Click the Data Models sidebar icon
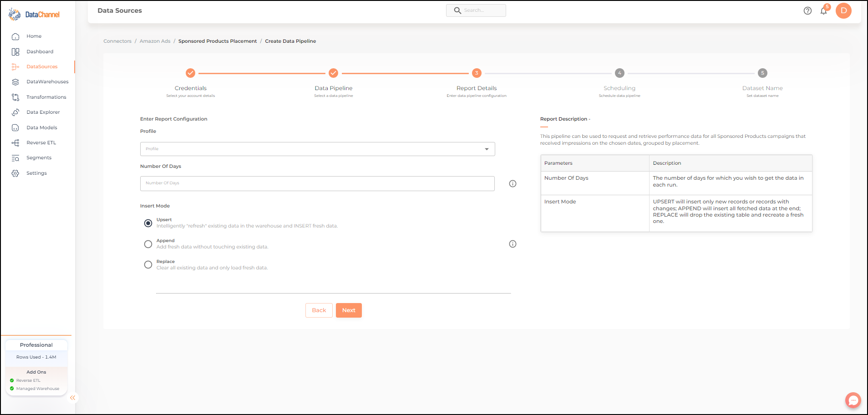868x415 pixels. tap(15, 128)
